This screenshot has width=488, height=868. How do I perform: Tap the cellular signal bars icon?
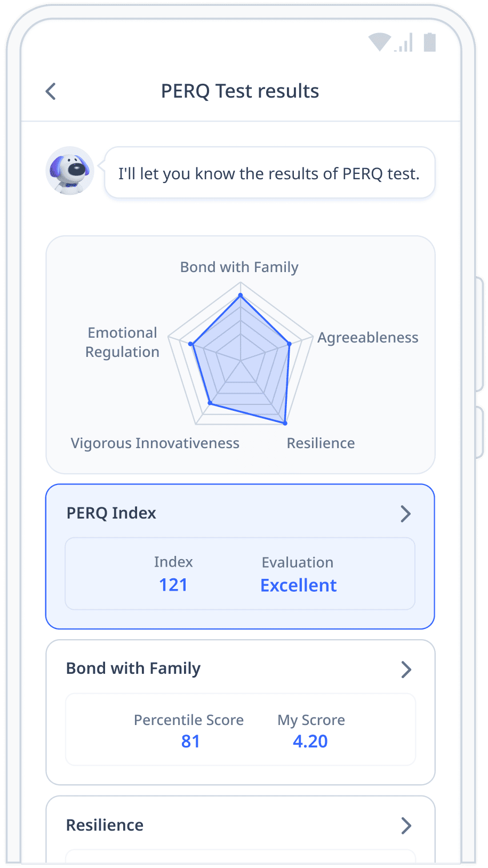[x=404, y=42]
